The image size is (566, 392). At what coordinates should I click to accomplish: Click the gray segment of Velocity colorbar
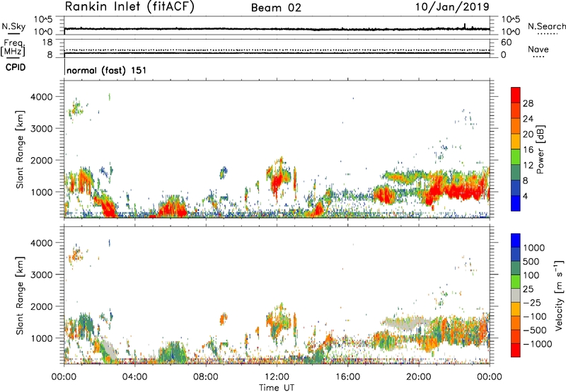(x=516, y=295)
